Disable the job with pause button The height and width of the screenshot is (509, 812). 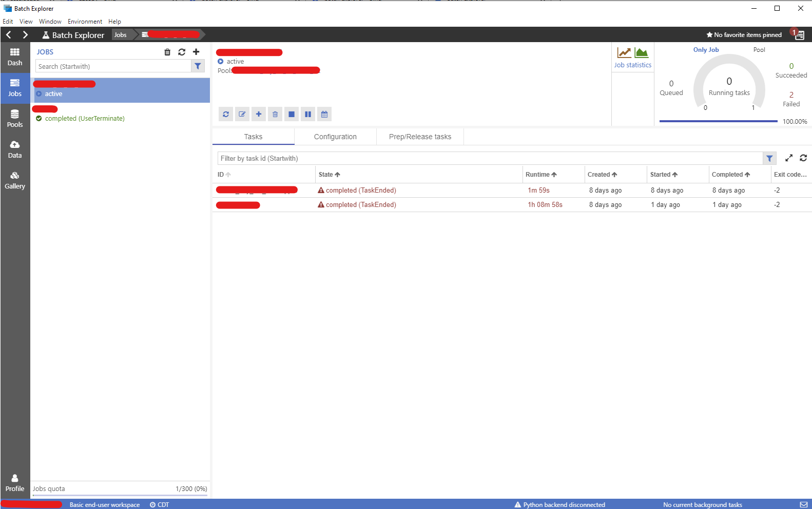(x=308, y=114)
